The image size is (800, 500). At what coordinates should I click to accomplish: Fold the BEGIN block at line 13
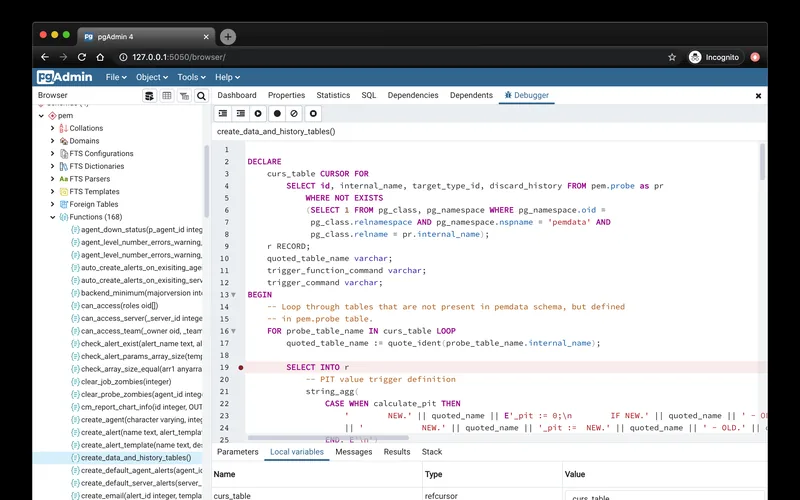(x=234, y=295)
